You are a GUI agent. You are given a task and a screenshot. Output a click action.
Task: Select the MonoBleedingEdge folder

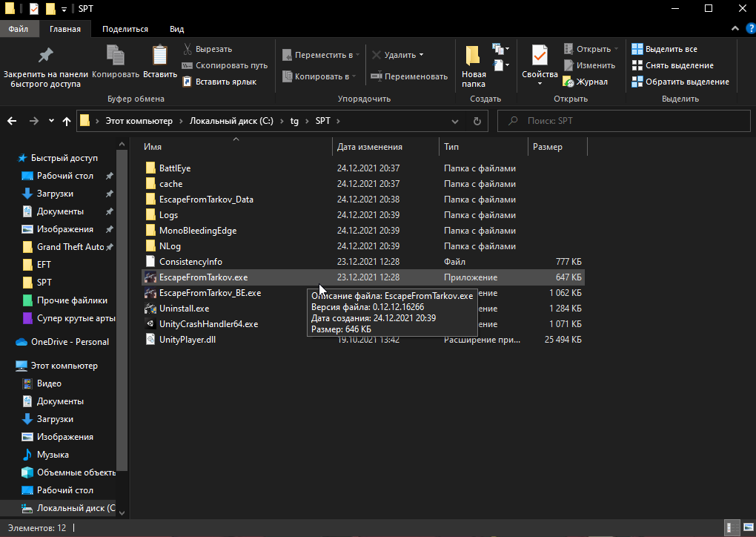tap(363, 231)
